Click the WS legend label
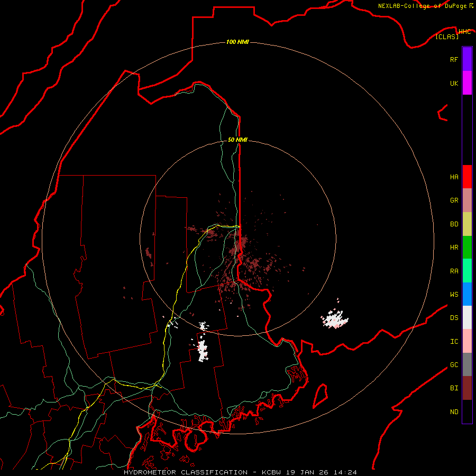 pos(454,294)
